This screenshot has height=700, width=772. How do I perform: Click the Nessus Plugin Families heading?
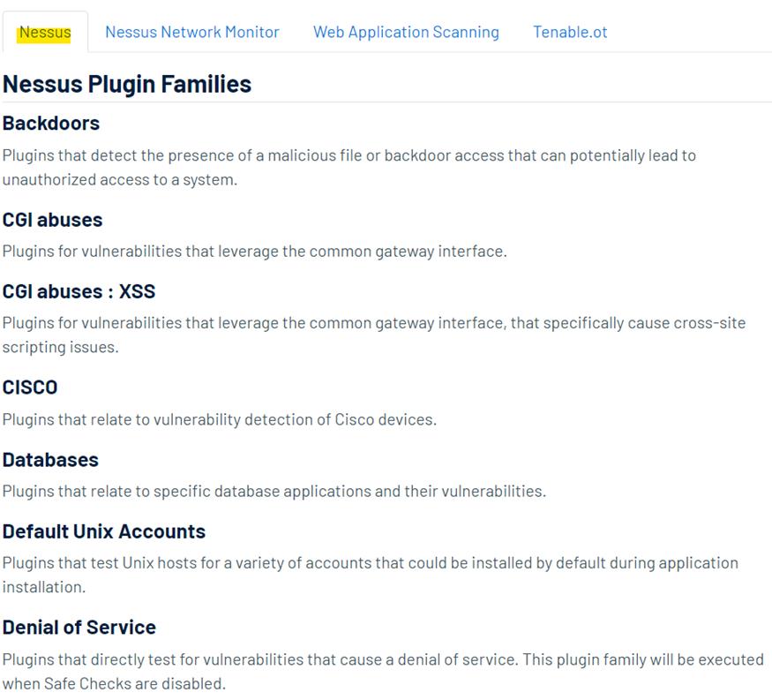(127, 84)
